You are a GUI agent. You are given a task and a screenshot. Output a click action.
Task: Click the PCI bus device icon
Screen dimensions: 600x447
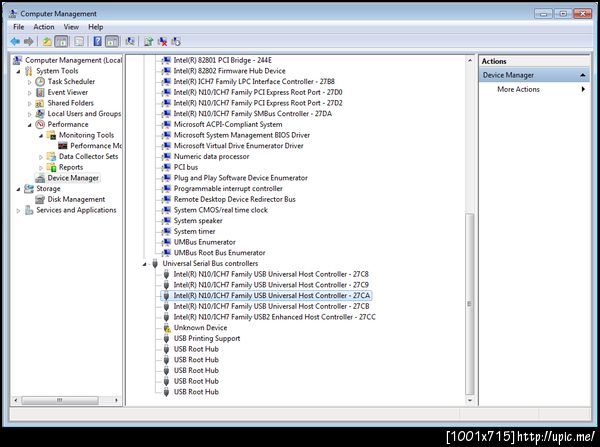pyautogui.click(x=166, y=167)
